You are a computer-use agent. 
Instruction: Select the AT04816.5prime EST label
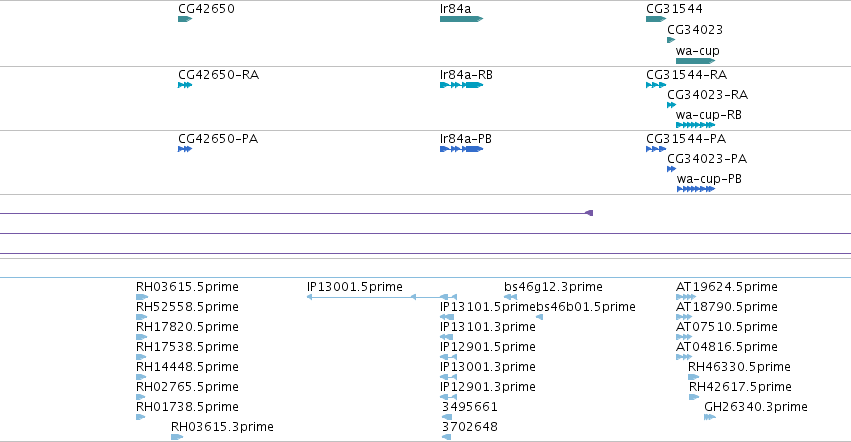coord(727,347)
